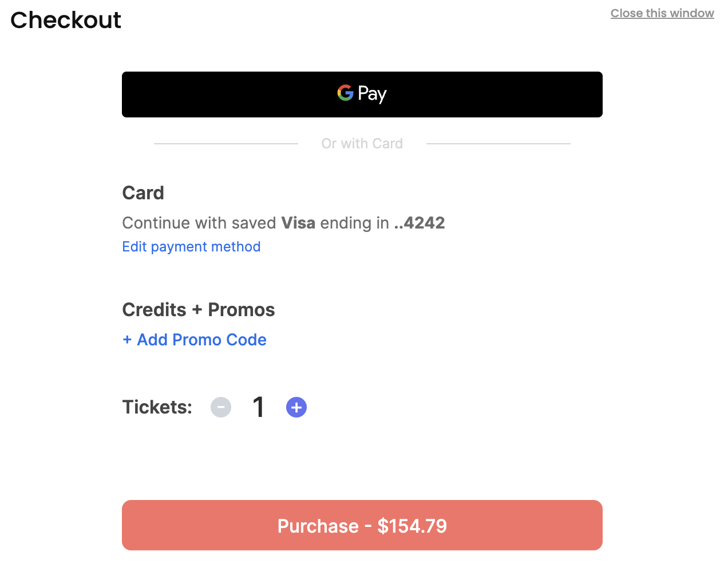
Task: Click the Checkout heading
Action: pyautogui.click(x=66, y=21)
